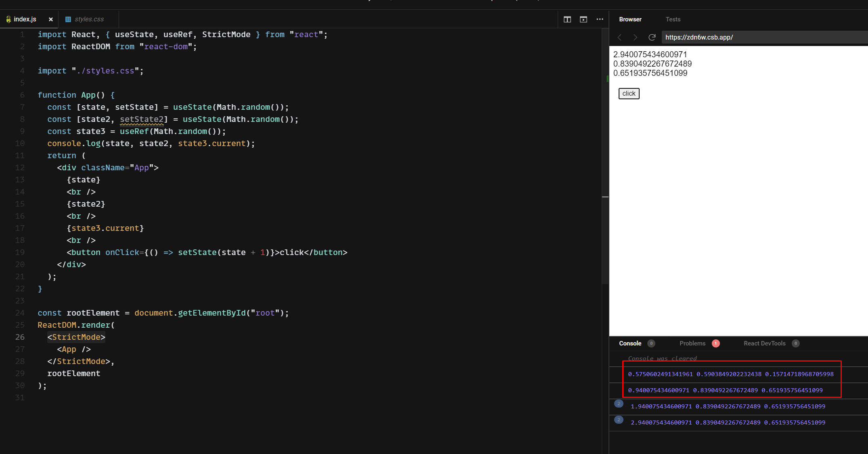Select the split editor layout icon

567,19
